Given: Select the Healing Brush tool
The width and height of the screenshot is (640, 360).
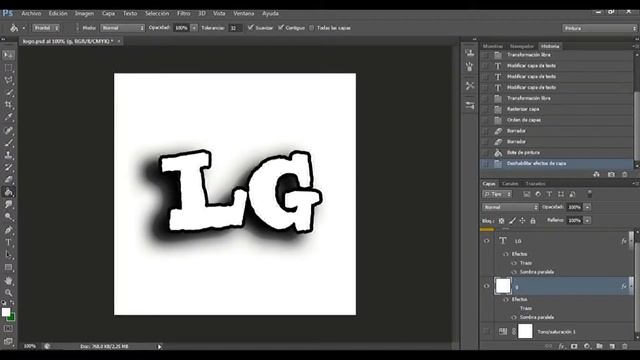Looking at the screenshot, I should (x=8, y=131).
